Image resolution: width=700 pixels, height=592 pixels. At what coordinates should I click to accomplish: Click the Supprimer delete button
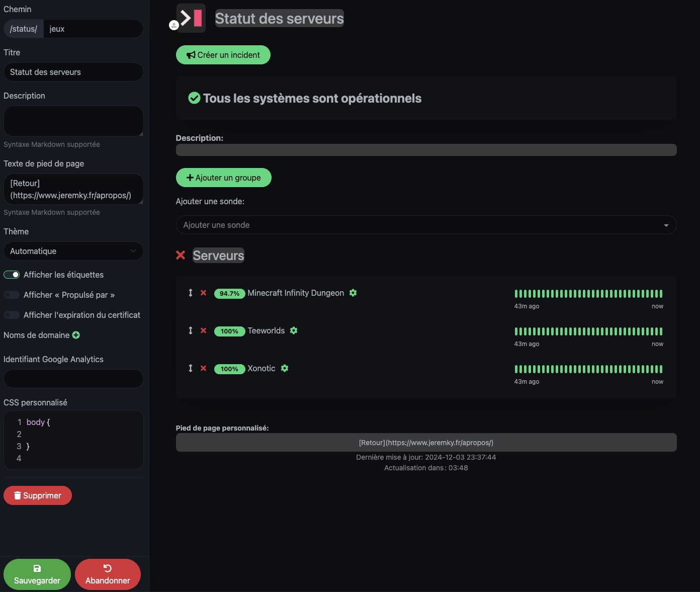[38, 495]
